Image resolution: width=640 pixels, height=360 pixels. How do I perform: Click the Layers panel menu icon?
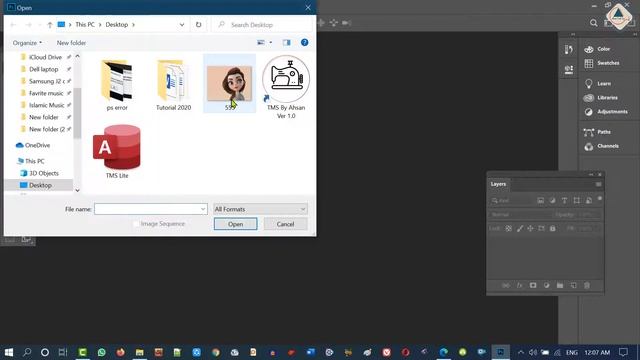coord(598,184)
